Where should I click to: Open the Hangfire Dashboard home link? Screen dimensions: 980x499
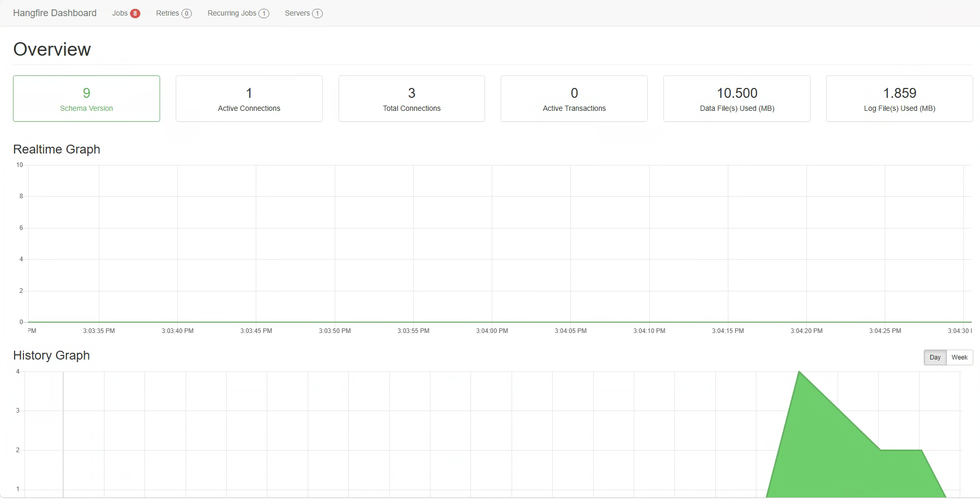click(x=55, y=13)
